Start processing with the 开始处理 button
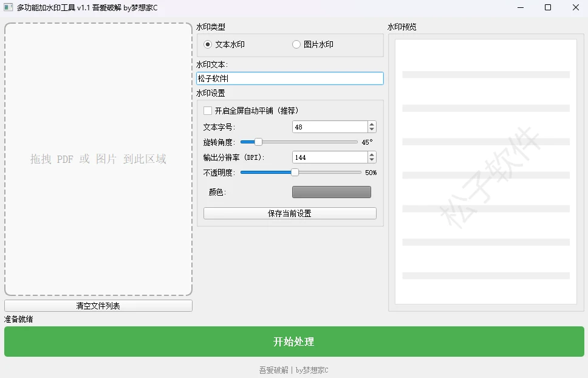Image resolution: width=588 pixels, height=378 pixels. tap(294, 342)
